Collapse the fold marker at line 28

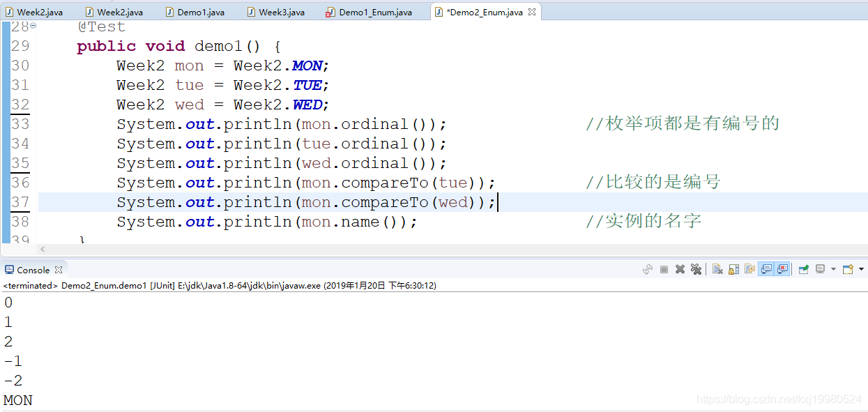pos(33,26)
